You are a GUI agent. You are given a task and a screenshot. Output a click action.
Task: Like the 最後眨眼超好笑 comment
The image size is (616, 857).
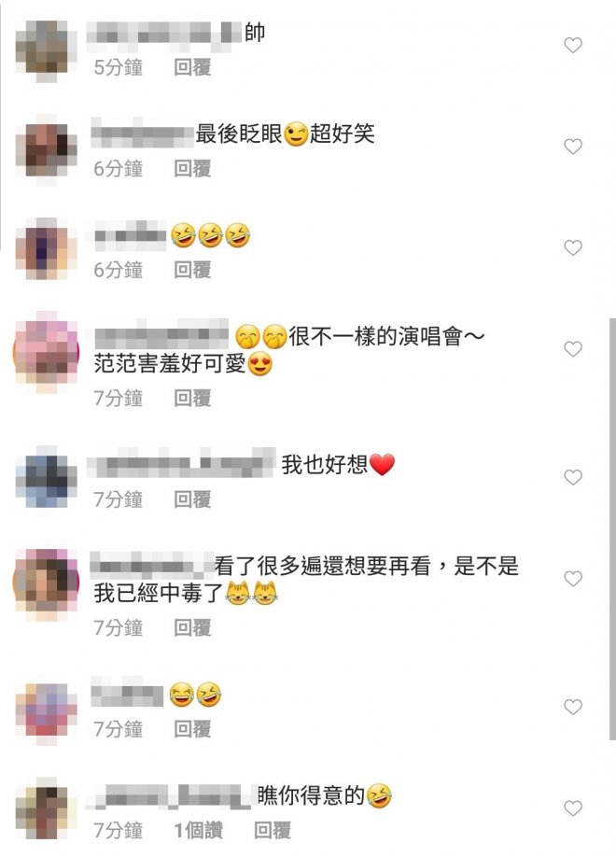pos(573,146)
